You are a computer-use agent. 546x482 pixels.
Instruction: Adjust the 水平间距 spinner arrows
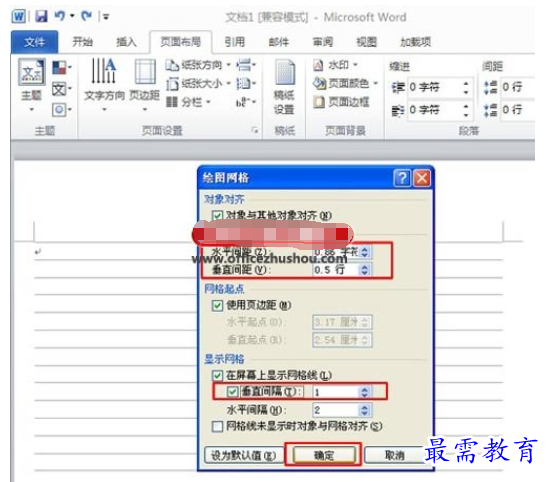coord(365,251)
